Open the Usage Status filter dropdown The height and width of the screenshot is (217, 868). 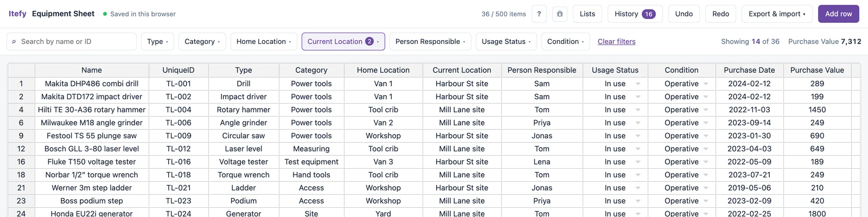tap(506, 42)
